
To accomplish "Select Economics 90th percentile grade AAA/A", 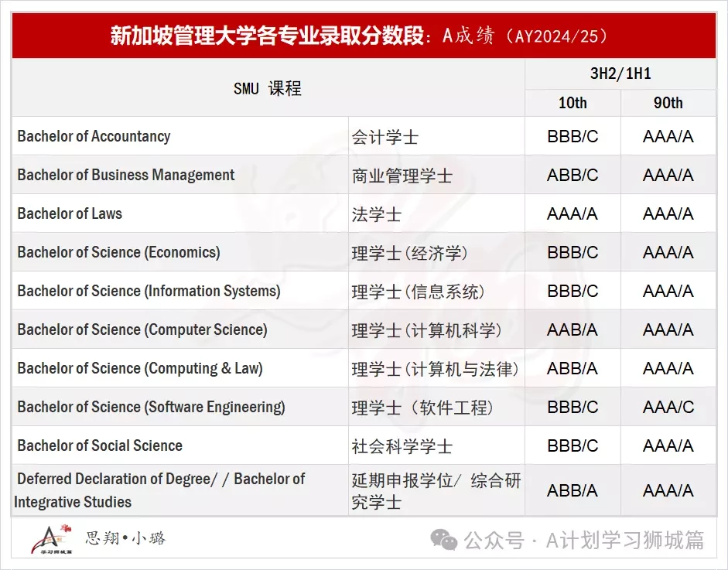I will coord(668,252).
